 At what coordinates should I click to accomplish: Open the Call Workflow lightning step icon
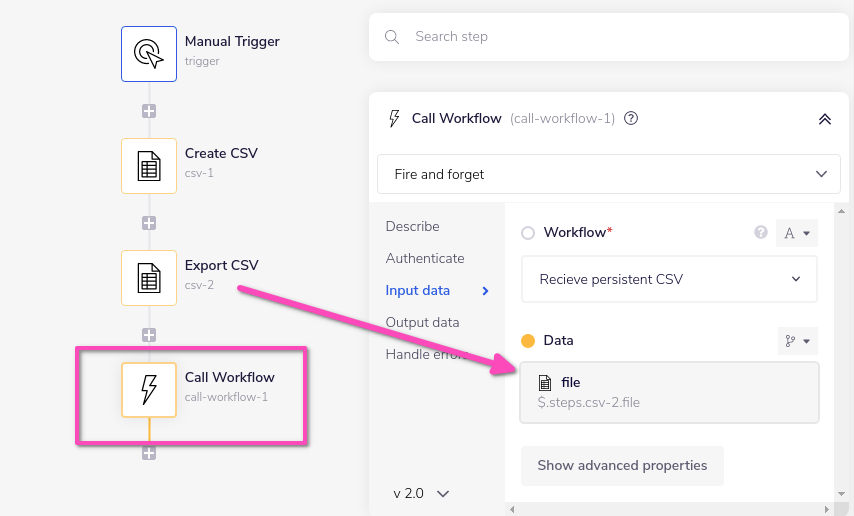point(149,390)
